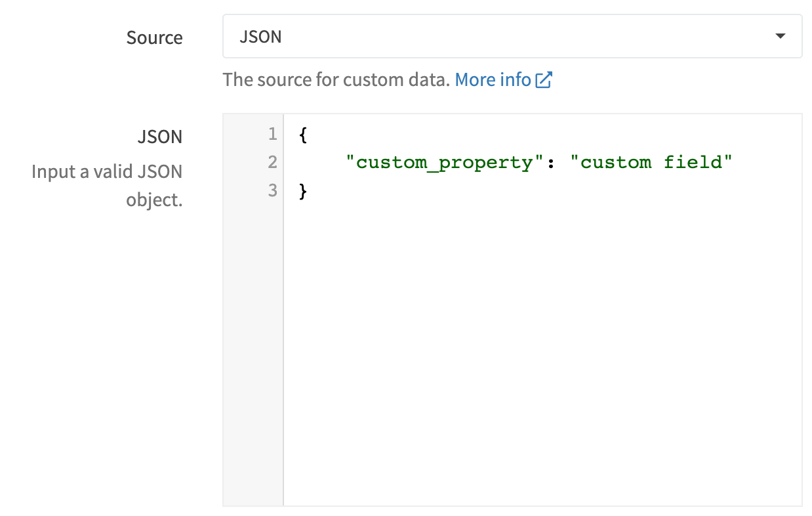
Task: Click the opening brace on line 1
Action: pos(303,135)
